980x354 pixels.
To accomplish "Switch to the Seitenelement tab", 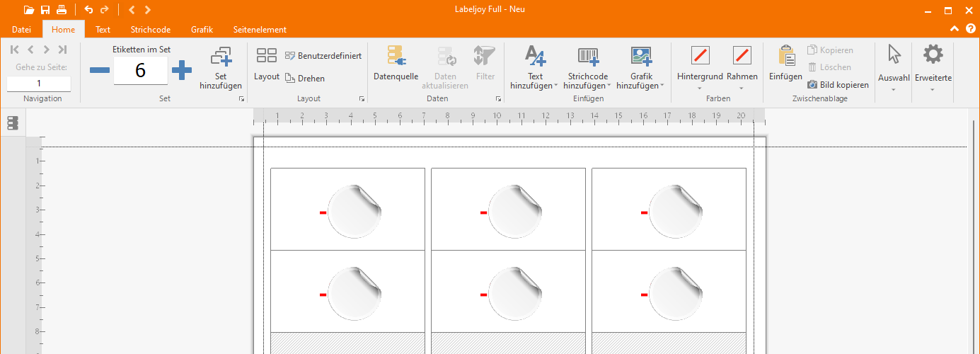I will coord(260,30).
